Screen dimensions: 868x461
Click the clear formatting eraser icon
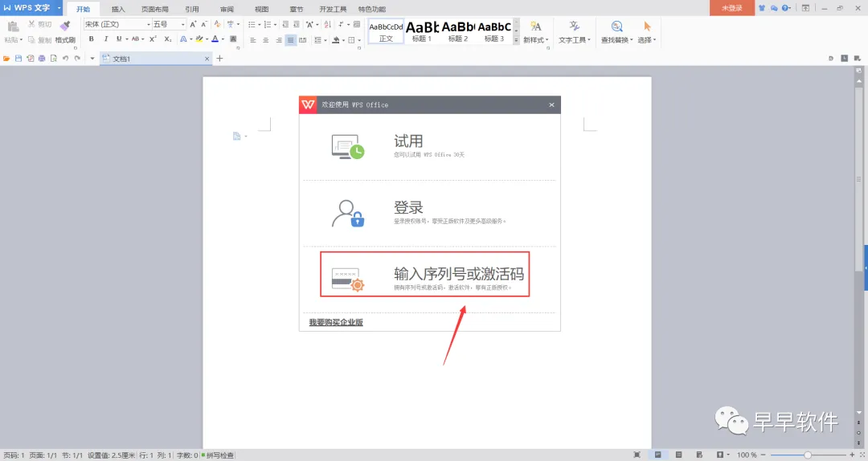(218, 24)
